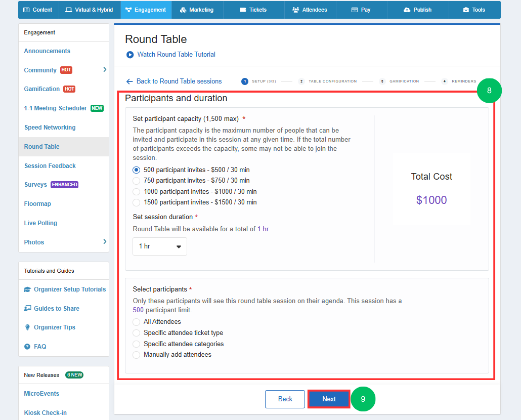Viewport: 521px width, 420px height.
Task: Open Floormap page
Action: pyautogui.click(x=37, y=204)
